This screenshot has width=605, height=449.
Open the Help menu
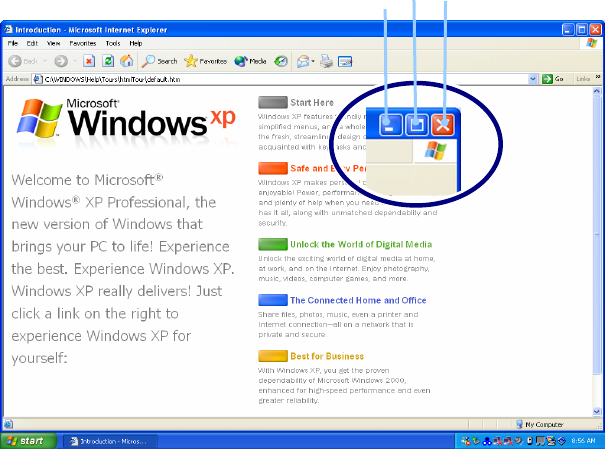click(135, 43)
